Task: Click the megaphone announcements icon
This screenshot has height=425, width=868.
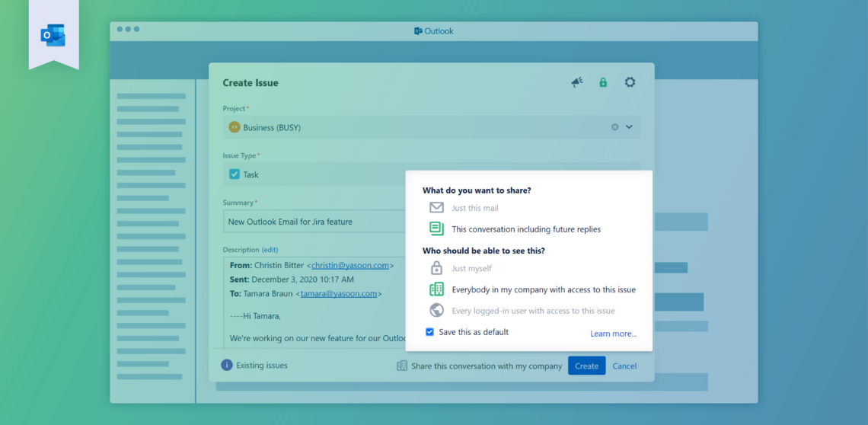Action: click(x=577, y=82)
